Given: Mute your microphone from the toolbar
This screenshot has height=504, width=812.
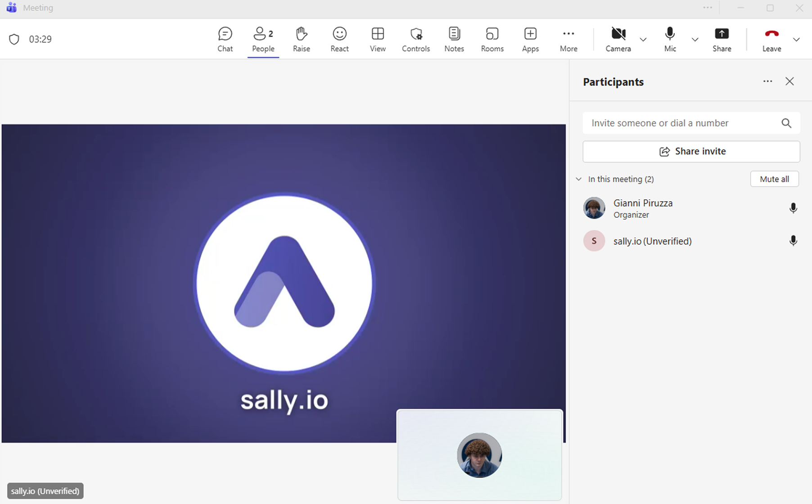Looking at the screenshot, I should click(x=670, y=39).
